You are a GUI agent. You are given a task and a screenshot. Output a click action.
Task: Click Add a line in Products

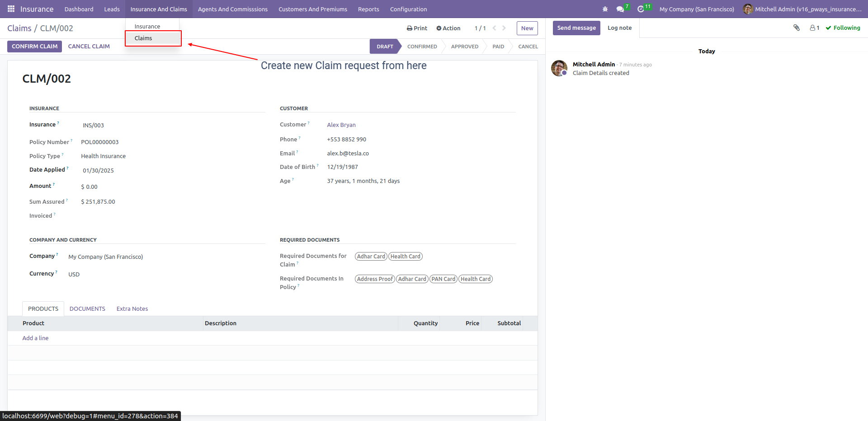click(35, 338)
